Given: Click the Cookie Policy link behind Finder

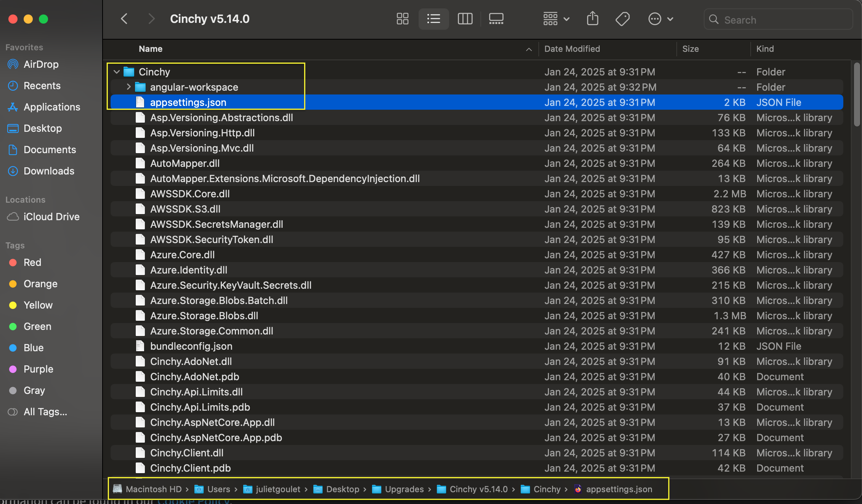Looking at the screenshot, I should pyautogui.click(x=193, y=501).
